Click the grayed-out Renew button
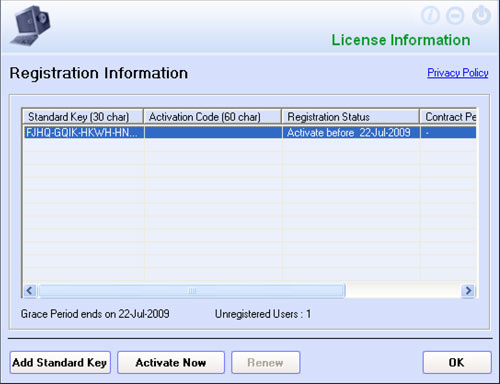 click(x=266, y=362)
